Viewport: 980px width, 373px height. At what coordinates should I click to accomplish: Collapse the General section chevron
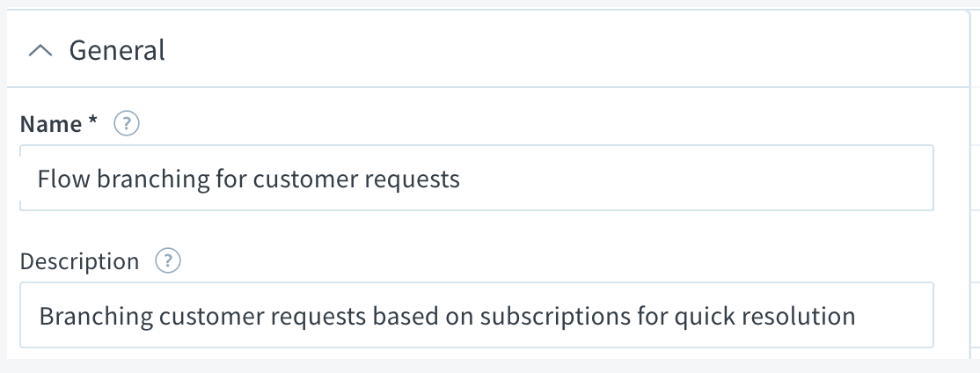click(40, 51)
